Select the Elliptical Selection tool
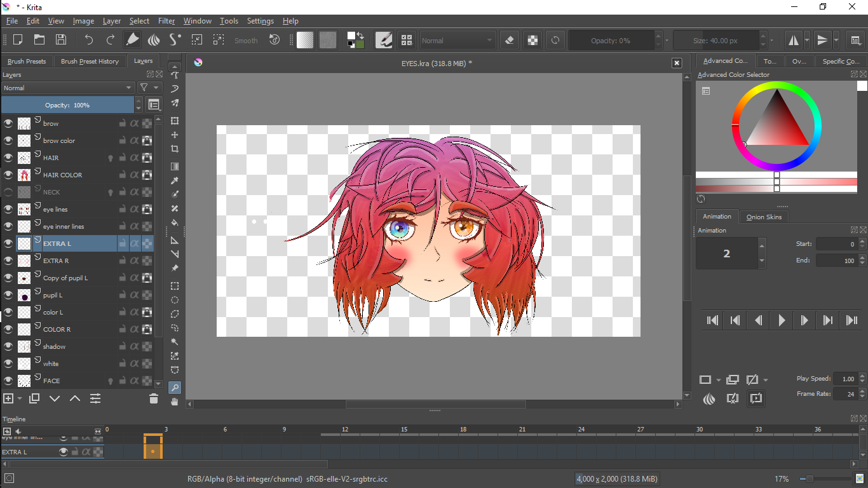This screenshot has height=488, width=868. (175, 300)
